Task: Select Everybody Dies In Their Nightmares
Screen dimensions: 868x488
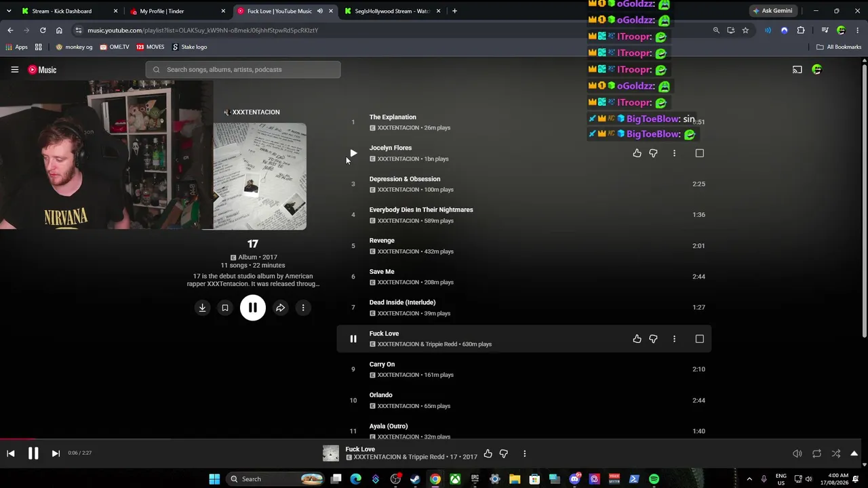Action: pyautogui.click(x=421, y=210)
